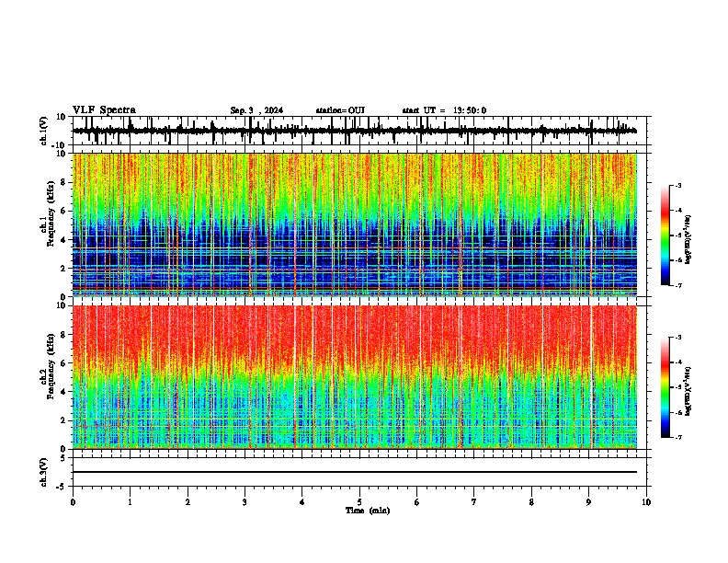Image resolution: width=728 pixels, height=563 pixels.
Task: Click the ch.1 spectrogram "8" kHz tick label
Action: tap(64, 182)
